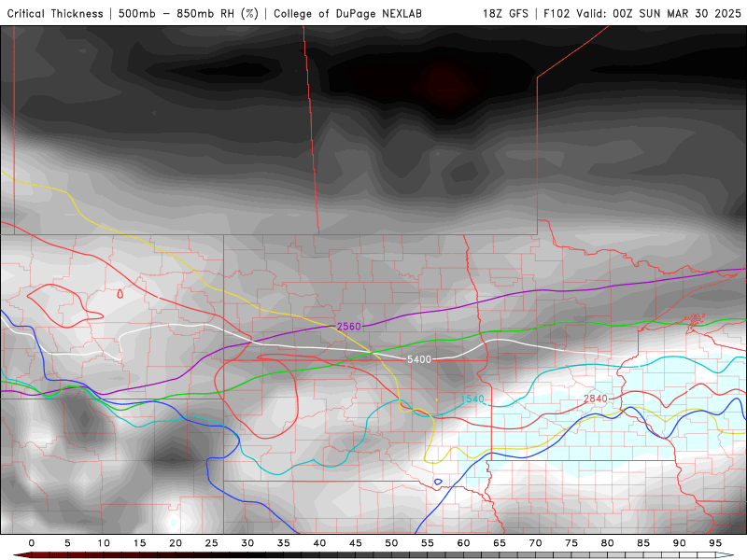Click the small red teardrop contour loop
Screen dimensions: 747x560
(x=120, y=294)
